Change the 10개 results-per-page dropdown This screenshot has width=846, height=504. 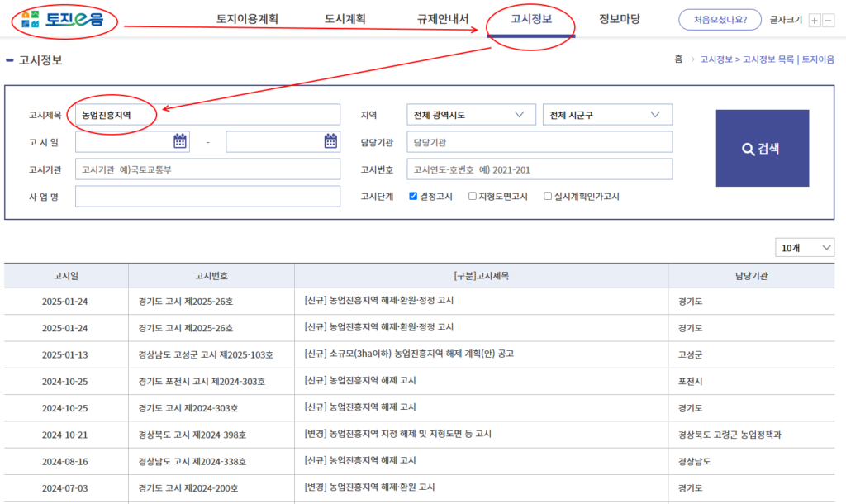point(804,248)
